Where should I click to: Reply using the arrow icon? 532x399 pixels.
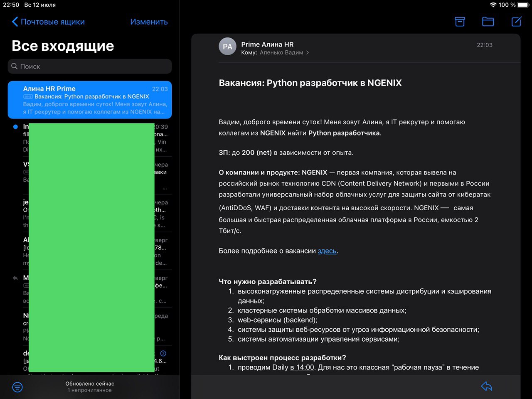(487, 386)
